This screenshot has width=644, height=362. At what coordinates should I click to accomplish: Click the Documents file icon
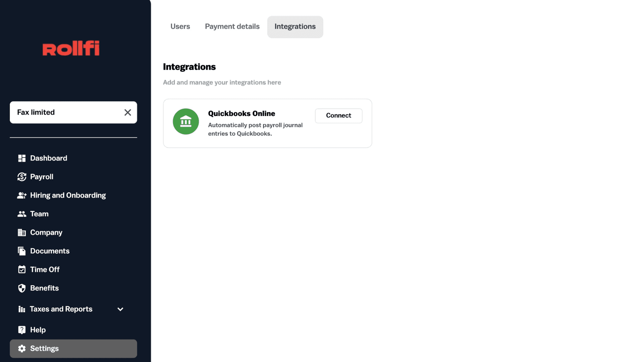22,251
